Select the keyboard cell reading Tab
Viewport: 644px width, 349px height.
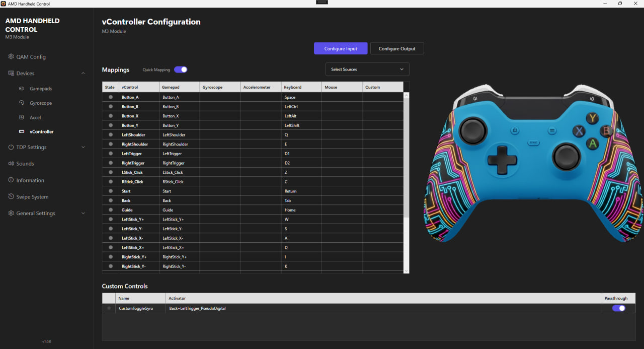pos(301,200)
